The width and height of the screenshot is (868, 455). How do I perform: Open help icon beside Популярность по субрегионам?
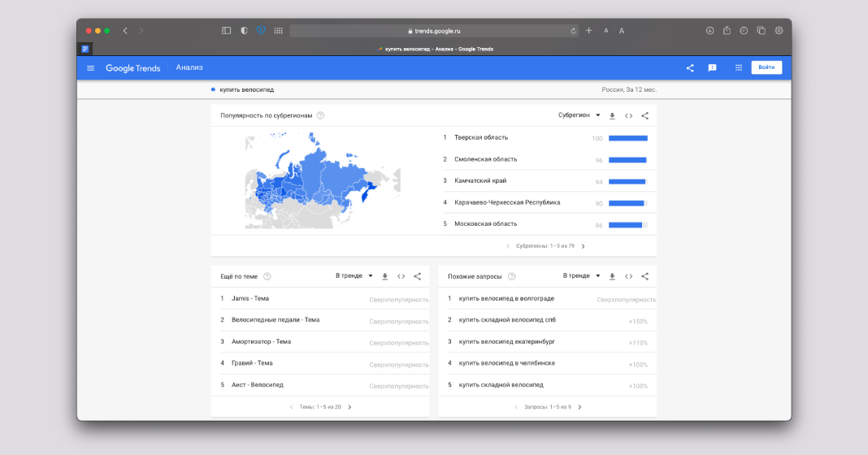pos(320,115)
